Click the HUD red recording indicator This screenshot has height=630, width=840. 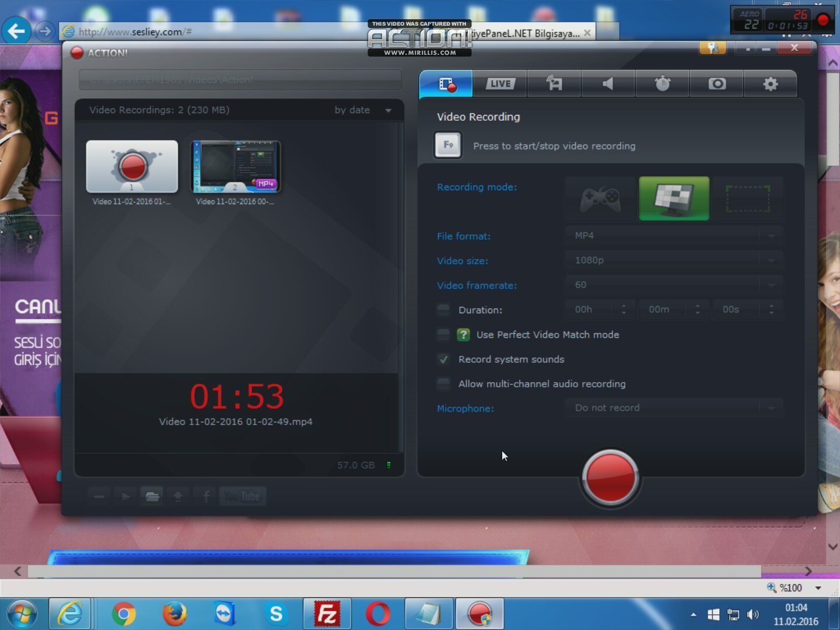(823, 20)
